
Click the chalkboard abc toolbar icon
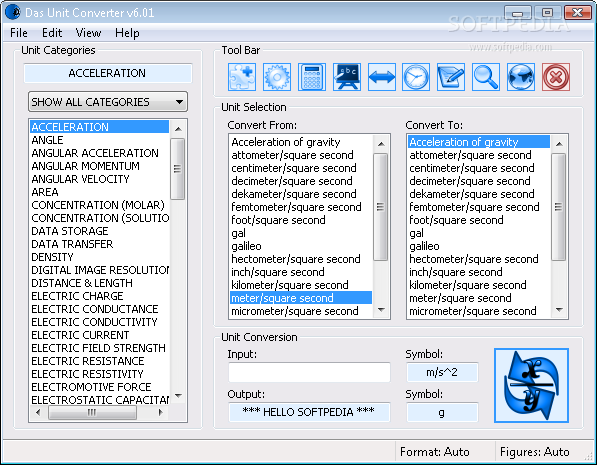click(x=347, y=77)
